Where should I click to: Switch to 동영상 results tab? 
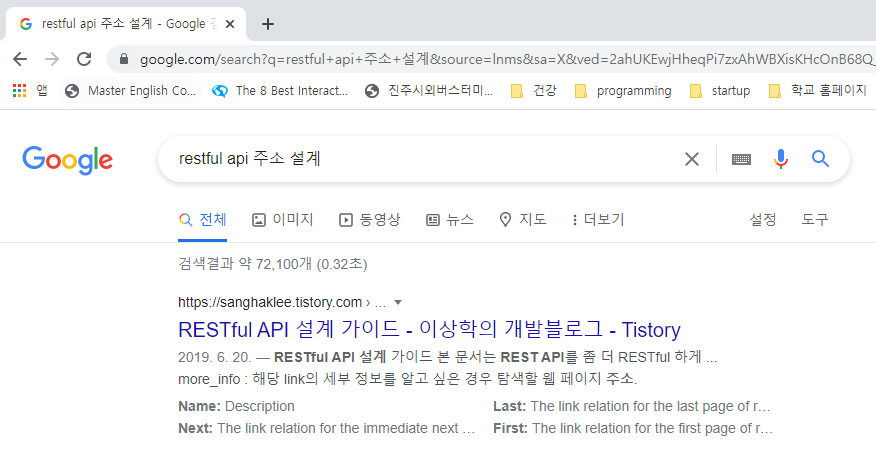pyautogui.click(x=370, y=220)
